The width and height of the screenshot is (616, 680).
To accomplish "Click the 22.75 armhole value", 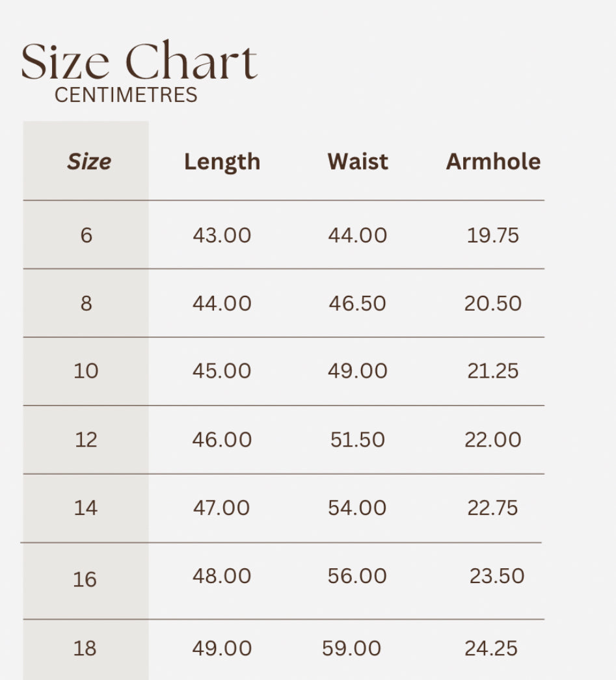I will point(492,508).
